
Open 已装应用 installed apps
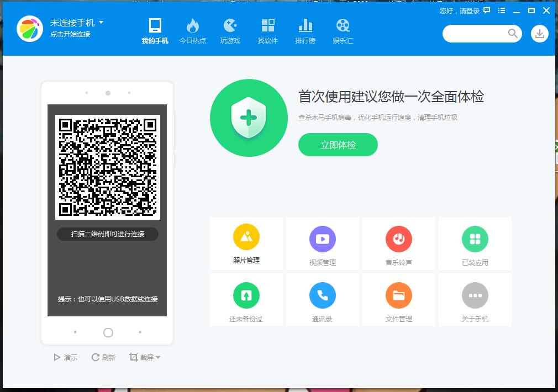(475, 243)
